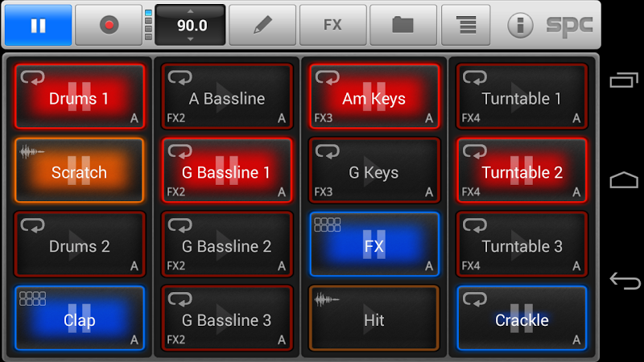Stop the Turntable 2 pad
The image size is (644, 362).
[x=522, y=171]
